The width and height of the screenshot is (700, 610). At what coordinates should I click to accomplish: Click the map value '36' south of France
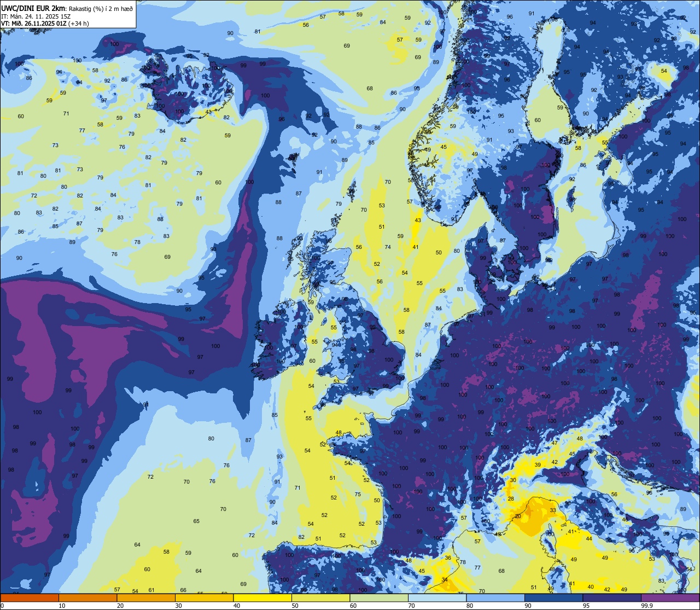(448, 558)
